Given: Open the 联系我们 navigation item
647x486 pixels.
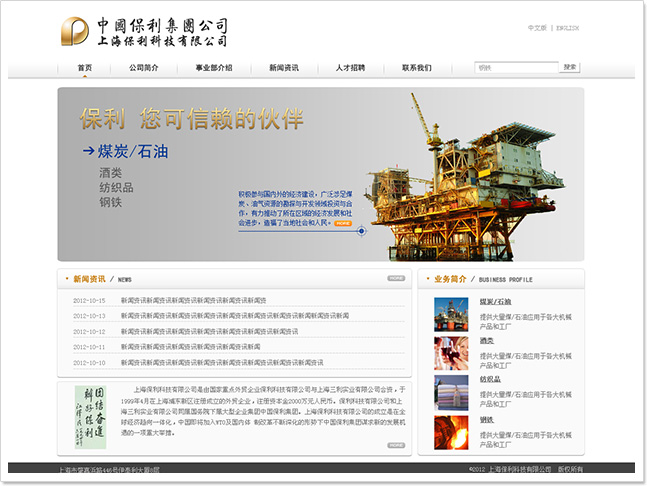Looking at the screenshot, I should tap(417, 68).
